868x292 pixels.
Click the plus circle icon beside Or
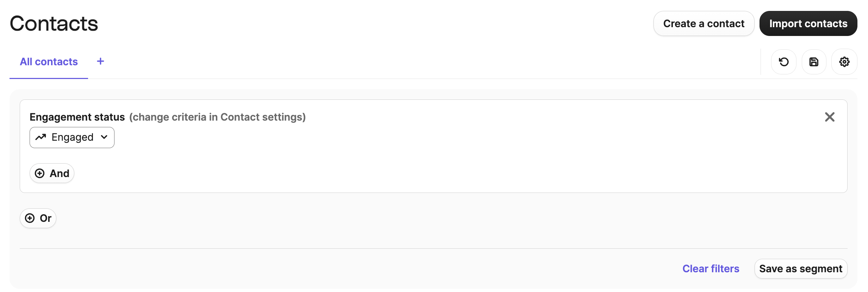(30, 218)
